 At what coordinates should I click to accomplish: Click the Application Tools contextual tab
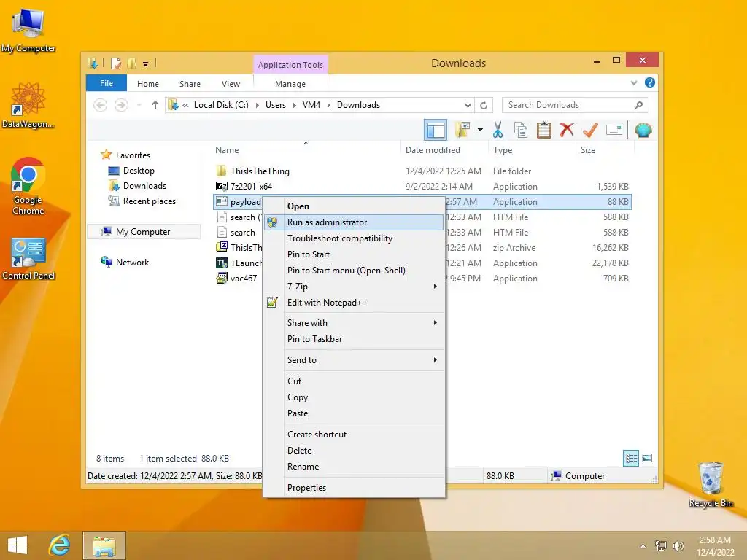[290, 65]
